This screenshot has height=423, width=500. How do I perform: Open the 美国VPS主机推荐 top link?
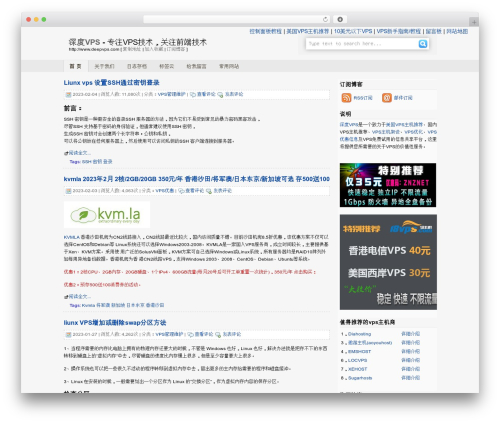pos(308,31)
